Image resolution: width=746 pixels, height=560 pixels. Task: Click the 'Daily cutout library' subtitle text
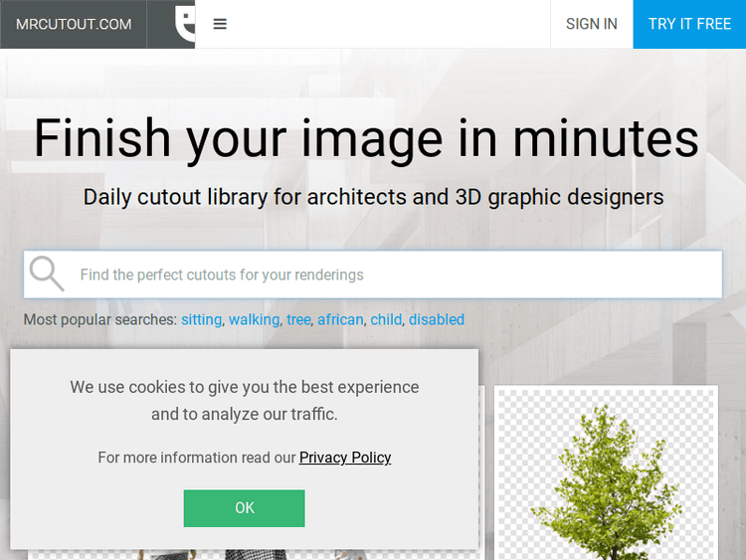coord(373,197)
